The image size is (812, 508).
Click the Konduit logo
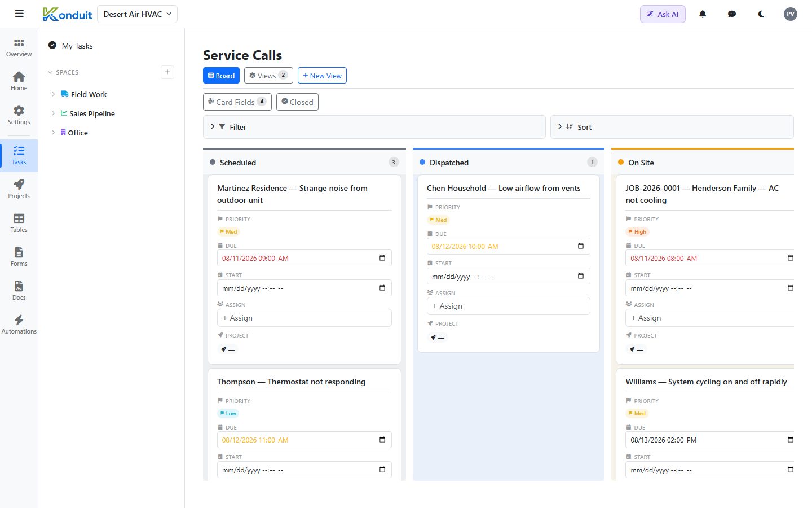pos(67,14)
